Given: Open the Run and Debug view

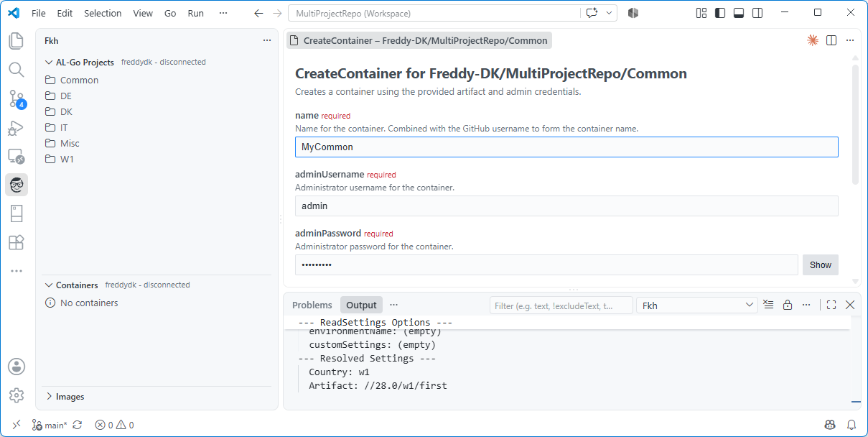Looking at the screenshot, I should pos(17,128).
